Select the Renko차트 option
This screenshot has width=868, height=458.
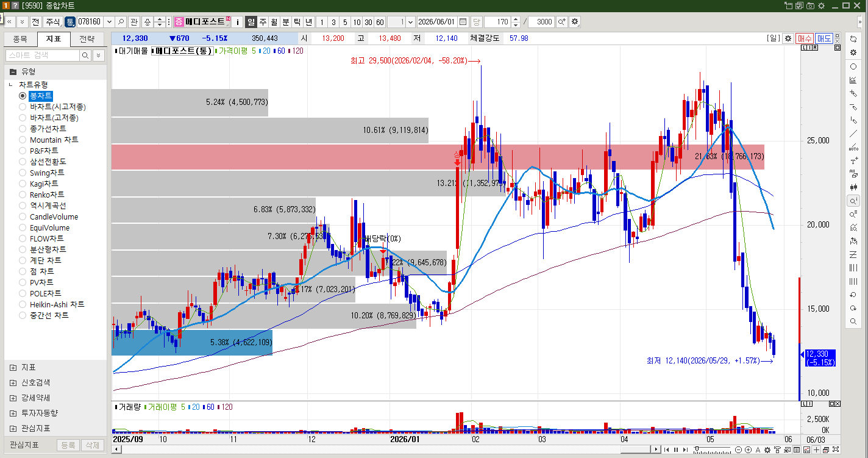tap(23, 195)
